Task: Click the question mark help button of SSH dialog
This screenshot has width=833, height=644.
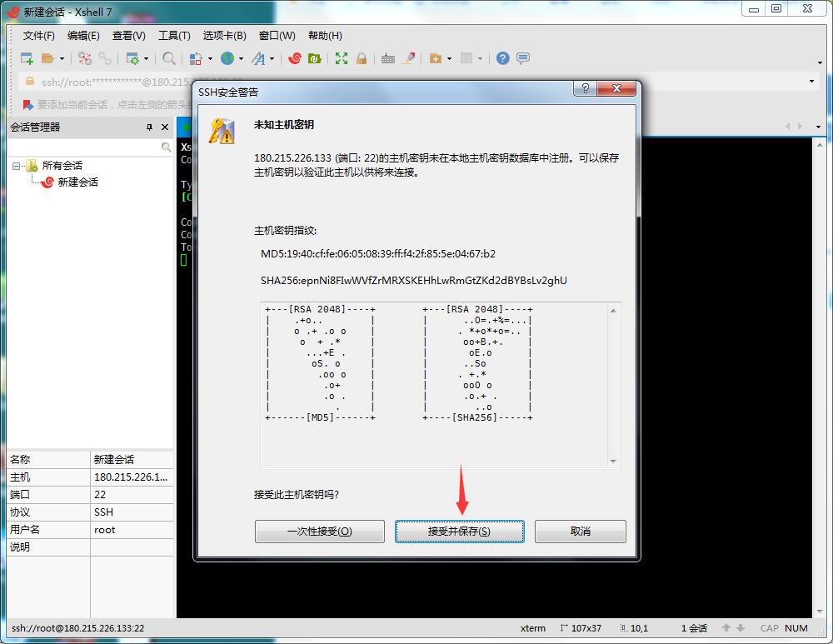Action: [586, 88]
